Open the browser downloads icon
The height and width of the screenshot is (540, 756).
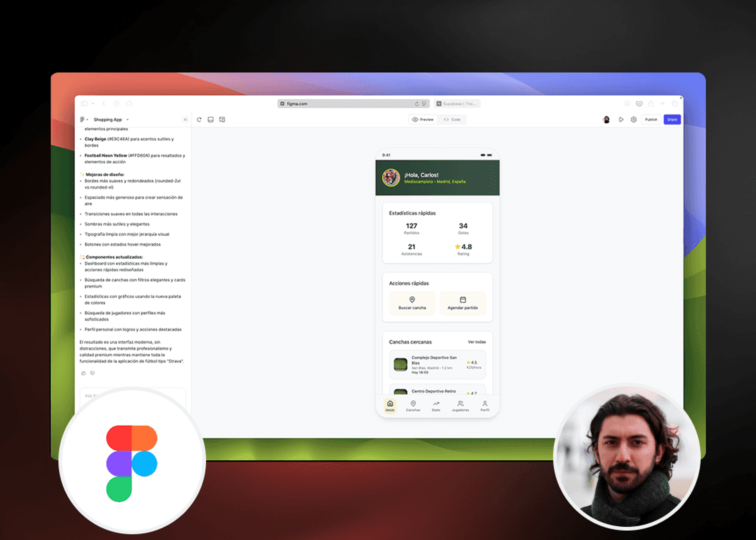(x=627, y=104)
